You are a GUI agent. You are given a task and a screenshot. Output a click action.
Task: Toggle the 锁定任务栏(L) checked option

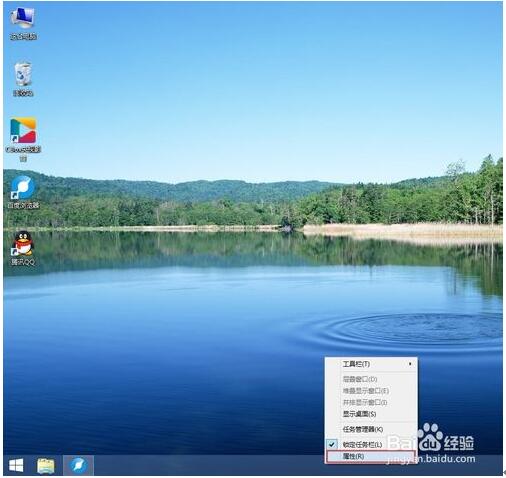(x=371, y=444)
